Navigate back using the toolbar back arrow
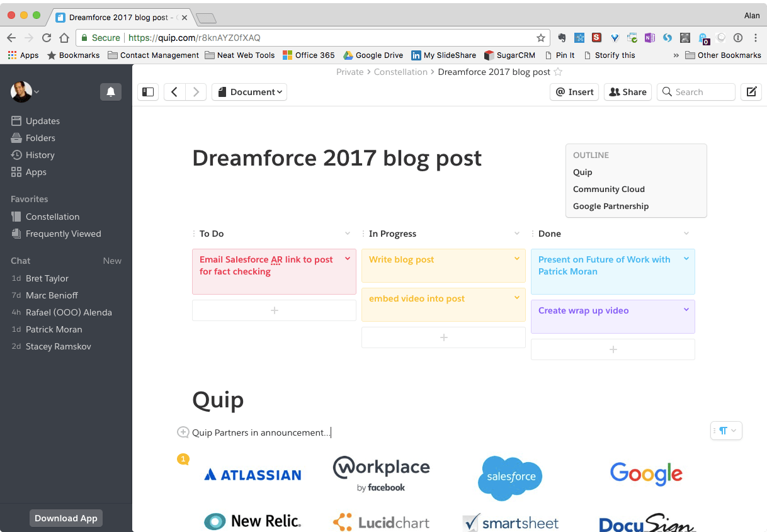This screenshot has height=532, width=767. [174, 92]
